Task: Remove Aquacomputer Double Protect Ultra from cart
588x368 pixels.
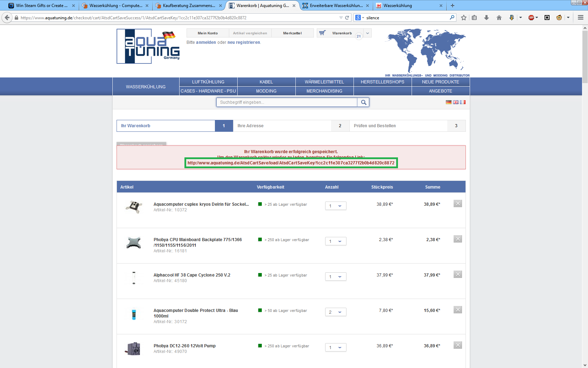Action: tap(458, 310)
